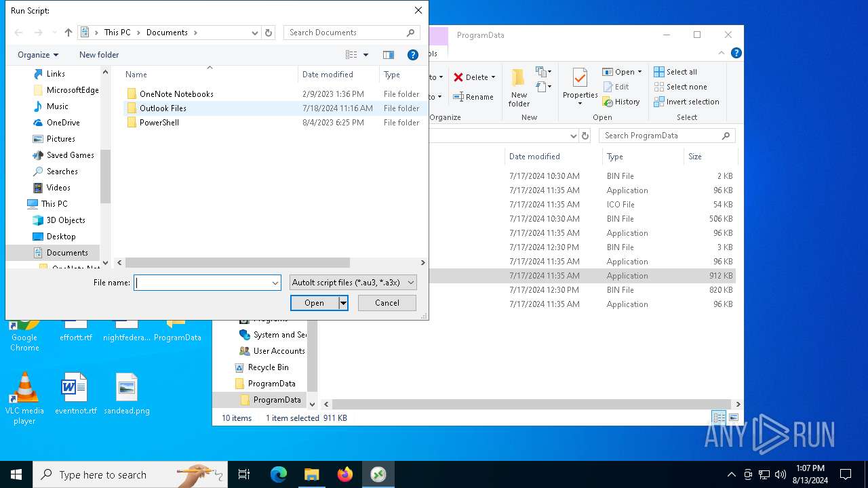The width and height of the screenshot is (868, 488).
Task: Open Task View on taskbar
Action: point(244,474)
